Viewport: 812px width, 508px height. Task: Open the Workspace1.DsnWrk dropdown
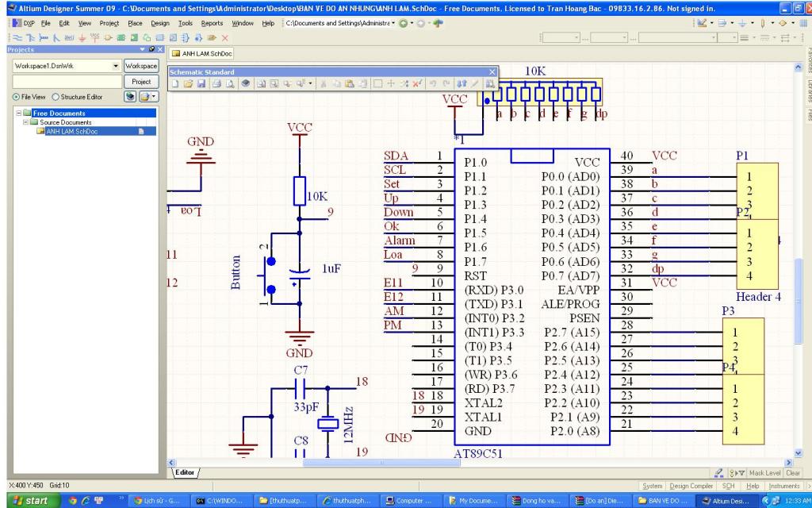point(117,66)
